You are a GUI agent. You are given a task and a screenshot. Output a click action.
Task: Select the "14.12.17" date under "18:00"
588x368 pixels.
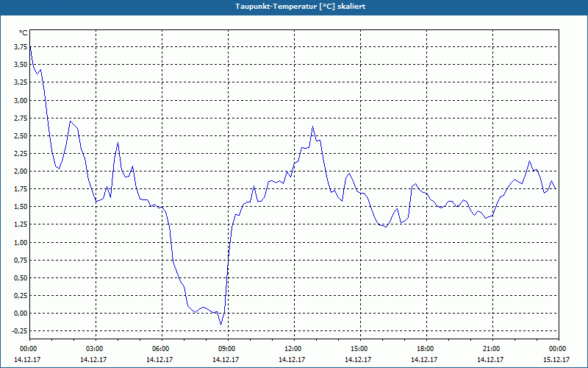(424, 359)
